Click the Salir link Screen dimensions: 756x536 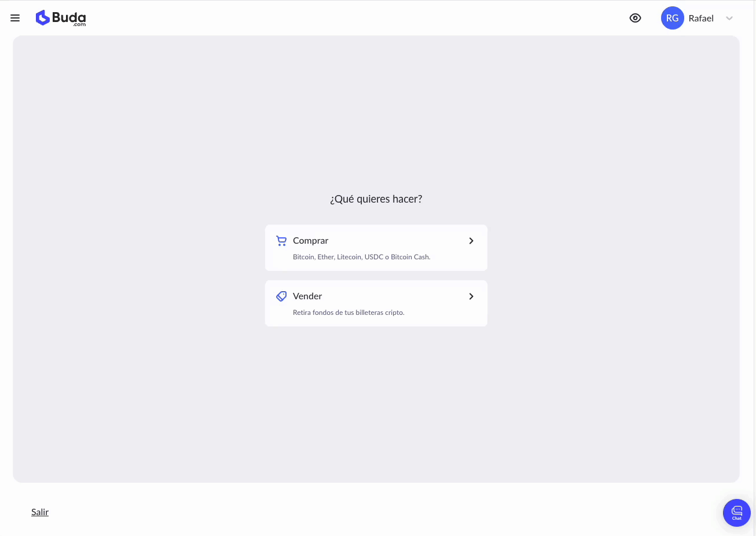[40, 512]
